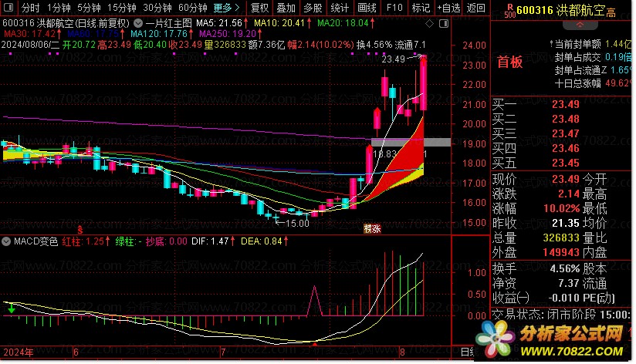This screenshot has height=364, width=636.
Task: Select the 60分钟 period
Action: click(193, 8)
